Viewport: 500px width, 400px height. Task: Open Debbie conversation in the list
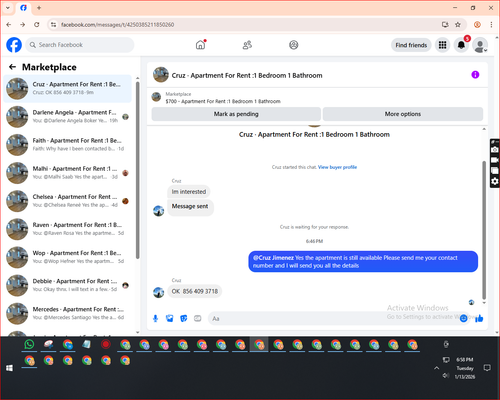(x=67, y=285)
